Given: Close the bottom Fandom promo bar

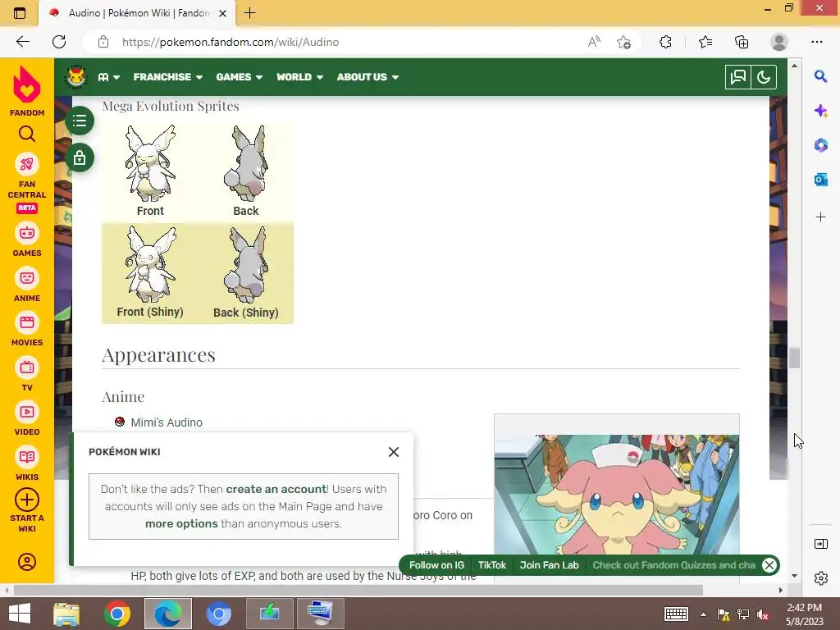Looking at the screenshot, I should coord(769,565).
